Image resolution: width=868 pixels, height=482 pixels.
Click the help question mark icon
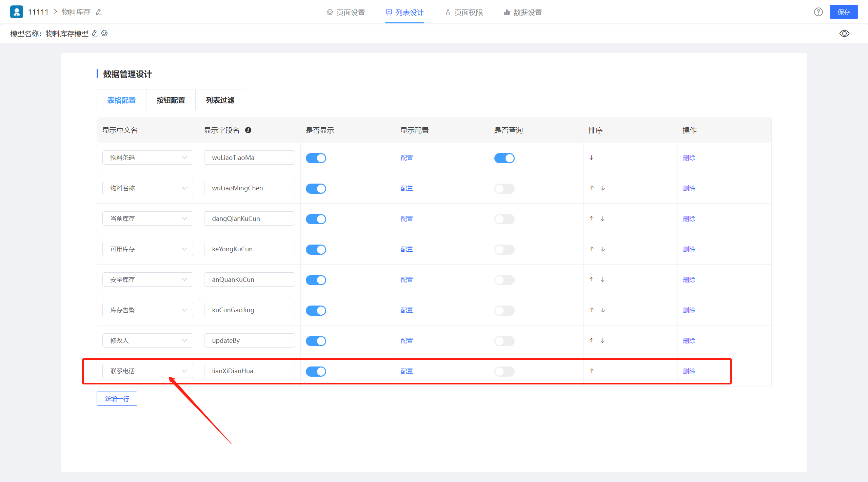click(818, 12)
